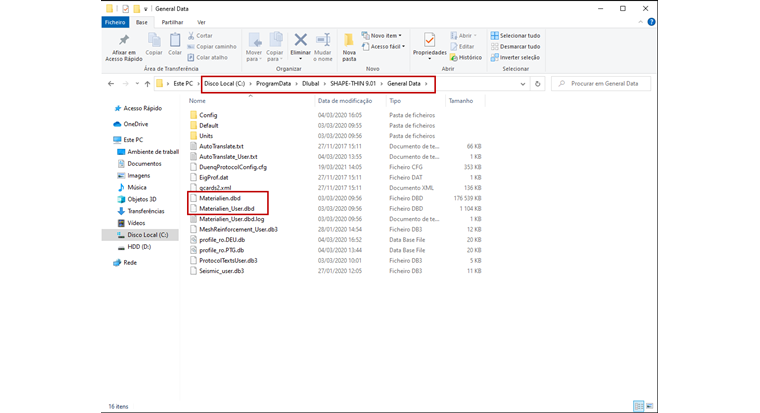Switch to the Ver tab
760x413 pixels.
point(201,22)
